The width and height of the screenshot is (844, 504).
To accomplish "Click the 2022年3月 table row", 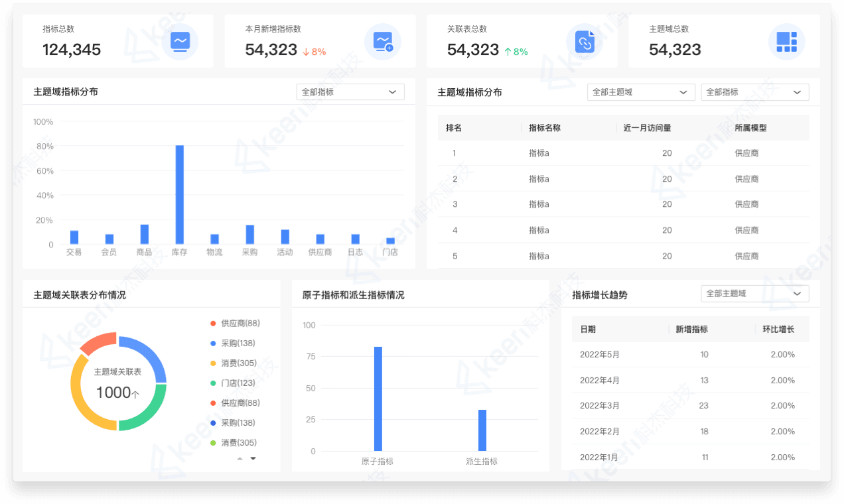I will 690,406.
